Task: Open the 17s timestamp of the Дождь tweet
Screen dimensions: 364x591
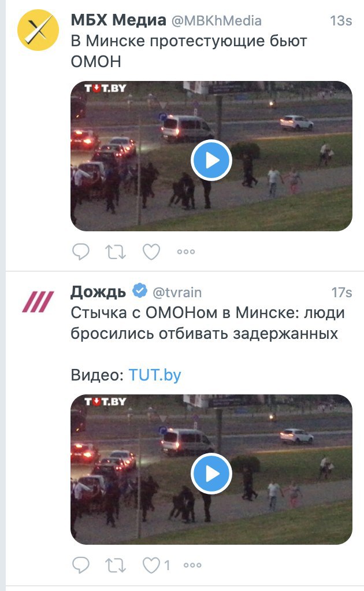Action: click(x=341, y=293)
